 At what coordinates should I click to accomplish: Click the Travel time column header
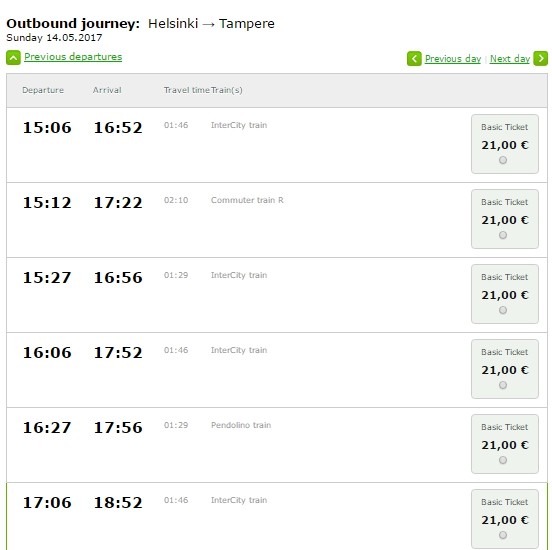coord(187,90)
